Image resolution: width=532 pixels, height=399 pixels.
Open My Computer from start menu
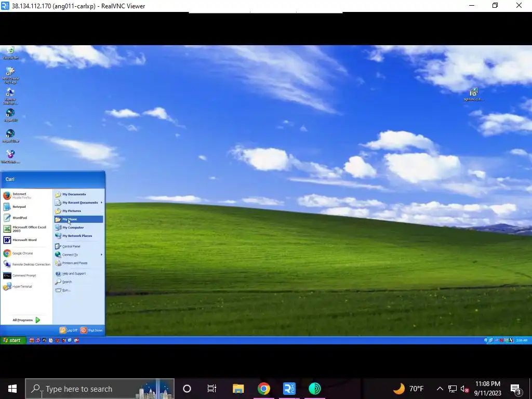click(78, 228)
